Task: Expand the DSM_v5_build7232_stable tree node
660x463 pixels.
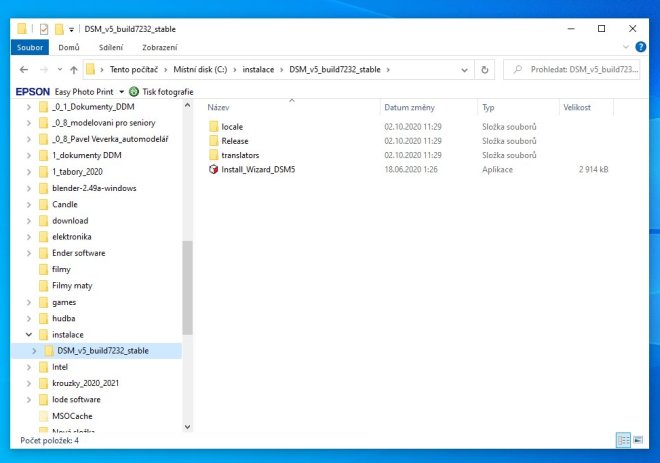Action: tap(34, 351)
